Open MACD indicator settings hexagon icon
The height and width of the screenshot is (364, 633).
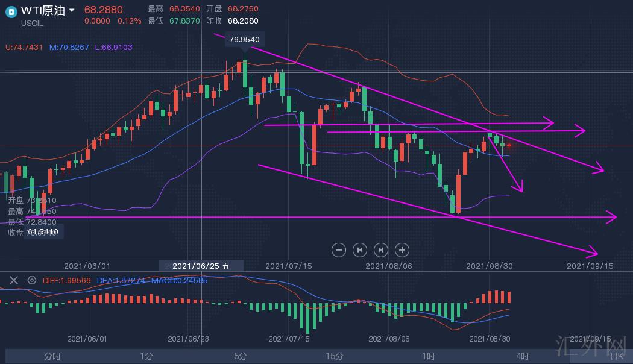31,280
